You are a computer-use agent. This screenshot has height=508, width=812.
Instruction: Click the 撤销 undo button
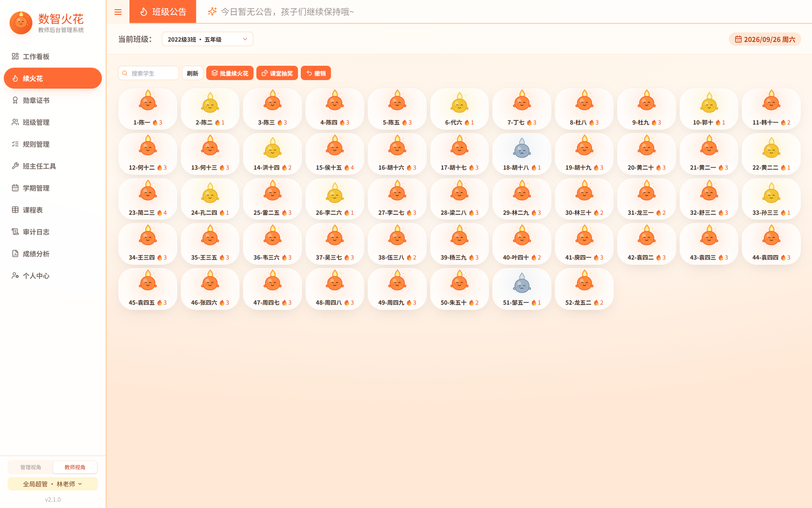coord(316,73)
